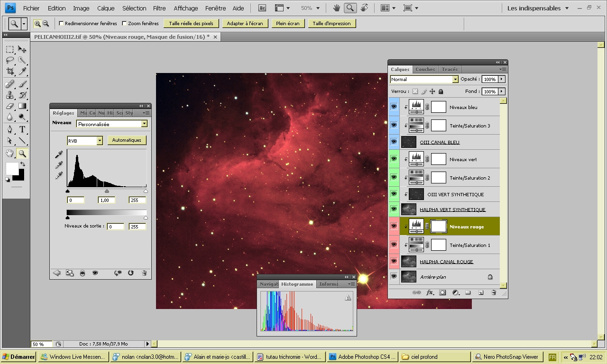607x364 pixels.
Task: Select the Crop tool
Action: click(10, 71)
